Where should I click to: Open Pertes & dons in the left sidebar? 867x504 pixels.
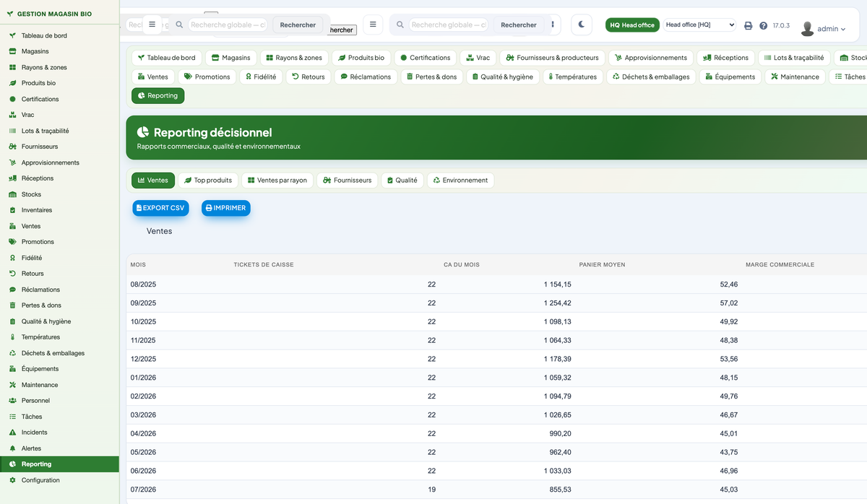(59, 305)
